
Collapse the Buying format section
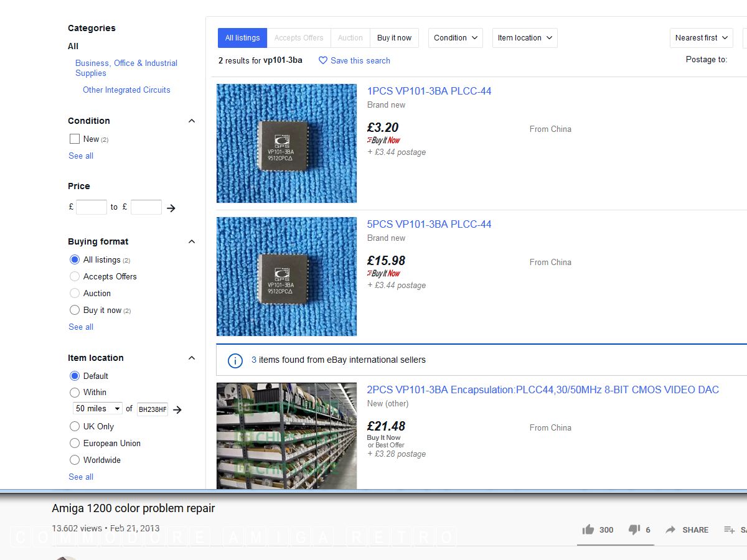tap(192, 241)
